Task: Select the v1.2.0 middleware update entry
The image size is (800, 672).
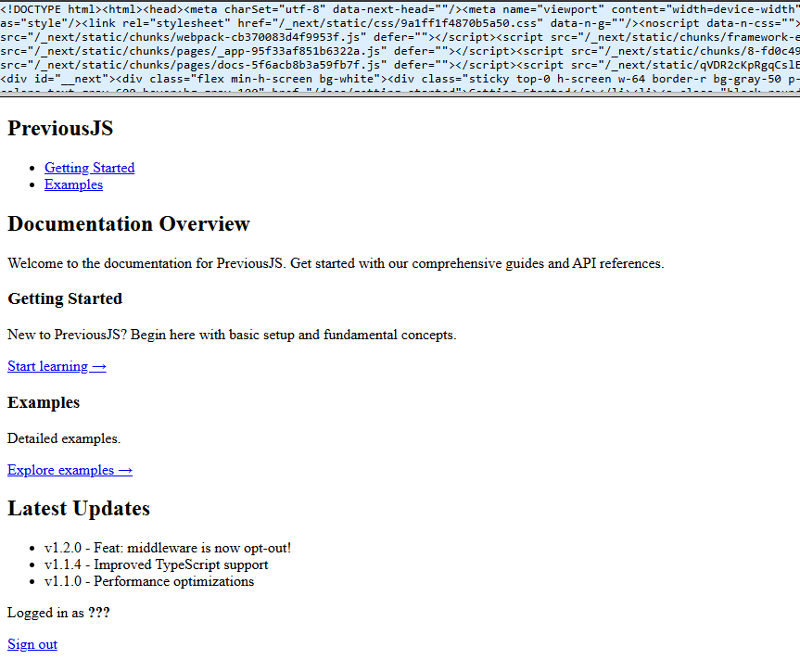Action: pos(168,548)
